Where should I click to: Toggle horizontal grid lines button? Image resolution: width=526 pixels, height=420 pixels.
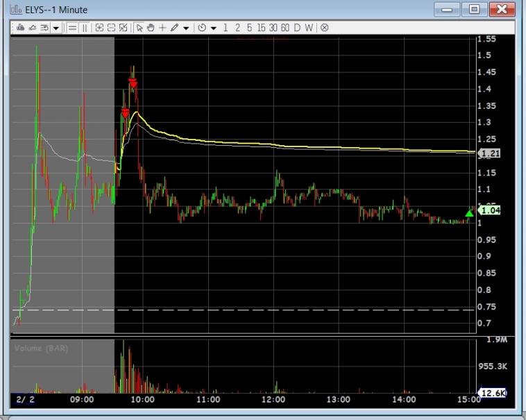[x=72, y=28]
